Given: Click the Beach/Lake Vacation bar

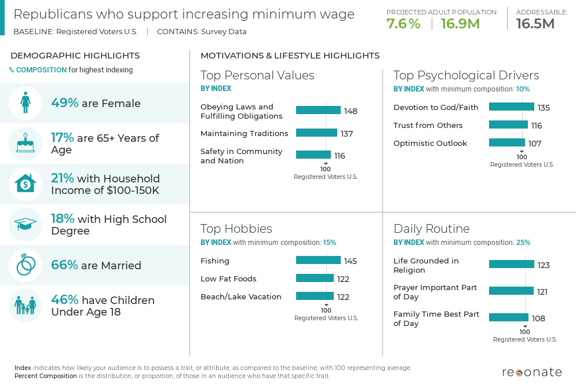Looking at the screenshot, I should (x=315, y=296).
